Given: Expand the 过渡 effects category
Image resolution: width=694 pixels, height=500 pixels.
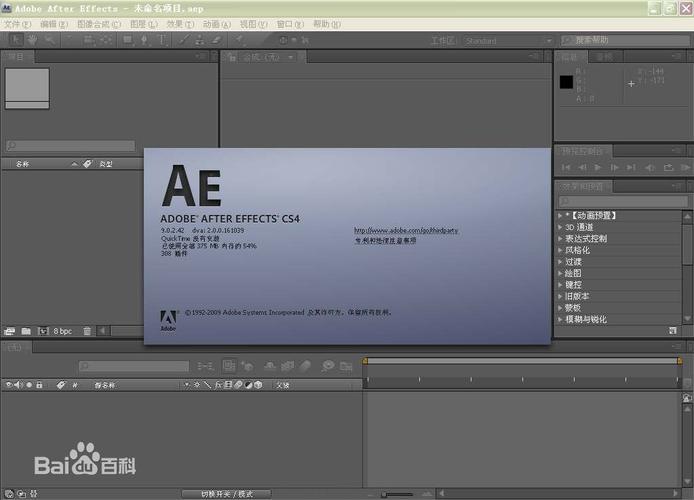Looking at the screenshot, I should pos(560,262).
